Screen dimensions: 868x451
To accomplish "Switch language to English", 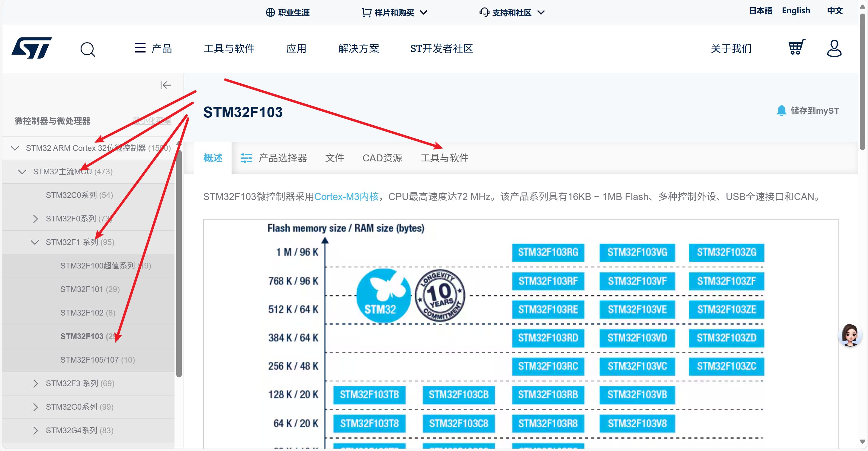I will click(796, 11).
